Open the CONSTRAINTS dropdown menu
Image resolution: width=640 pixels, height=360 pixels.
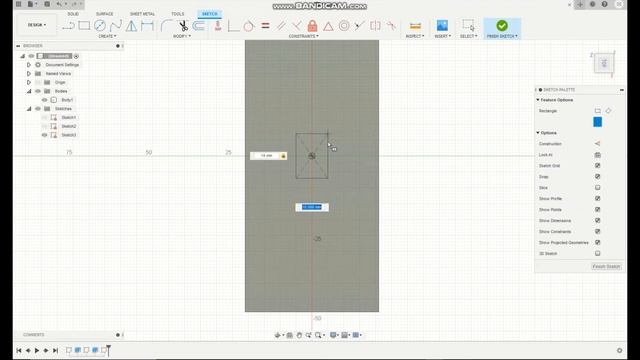click(304, 36)
